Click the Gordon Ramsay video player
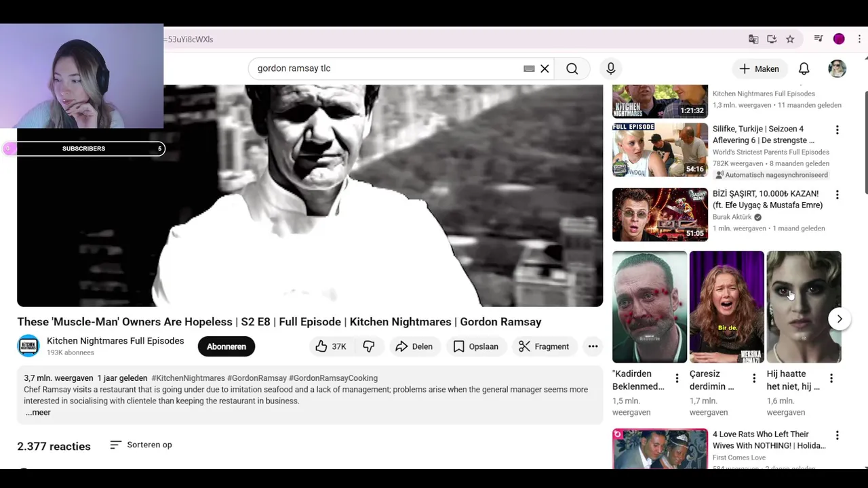The width and height of the screenshot is (868, 488). pyautogui.click(x=310, y=196)
